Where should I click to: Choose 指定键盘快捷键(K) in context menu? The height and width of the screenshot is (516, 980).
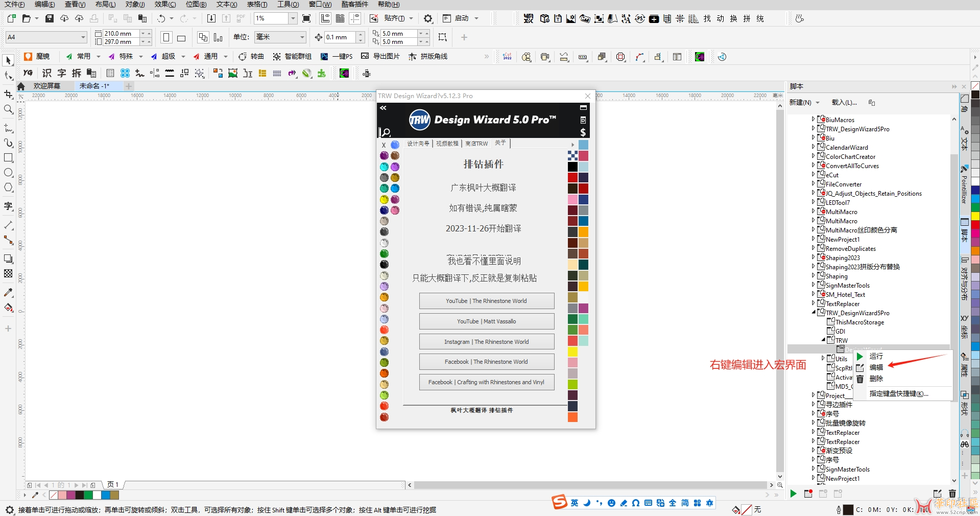tap(899, 393)
